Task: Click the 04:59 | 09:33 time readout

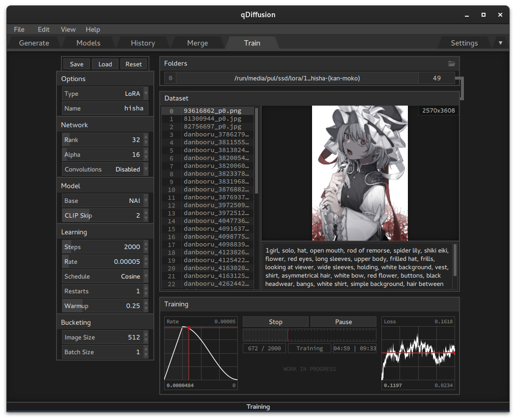Action: tap(355, 348)
